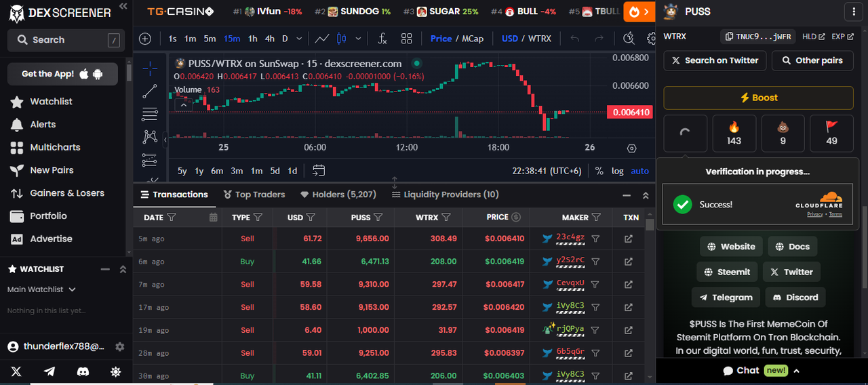The image size is (868, 385).
Task: Click Search on Twitter button
Action: 715,60
